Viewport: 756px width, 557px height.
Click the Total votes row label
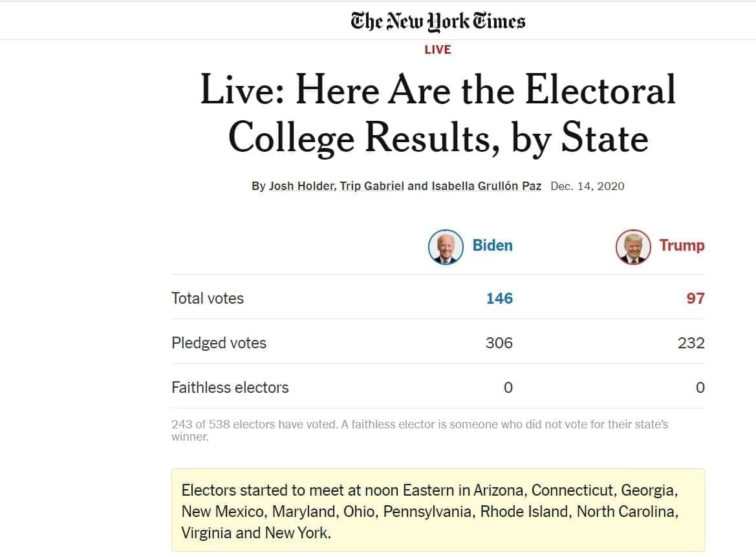click(208, 299)
